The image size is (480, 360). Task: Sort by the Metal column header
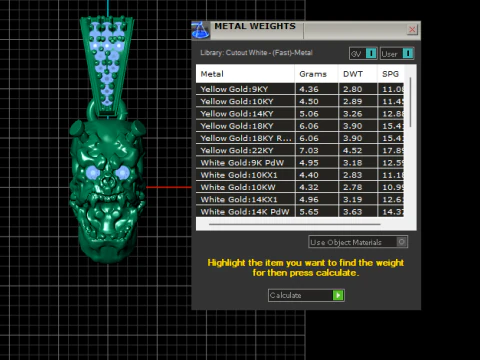pos(245,74)
